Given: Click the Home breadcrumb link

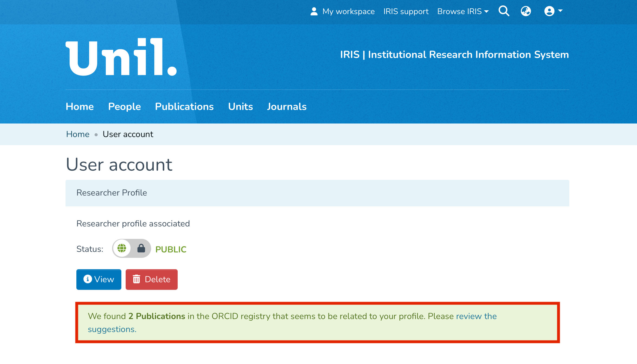Looking at the screenshot, I should 78,134.
